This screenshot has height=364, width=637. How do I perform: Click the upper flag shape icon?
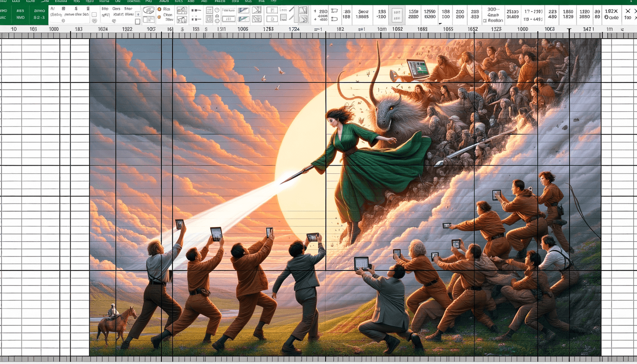[x=335, y=11]
